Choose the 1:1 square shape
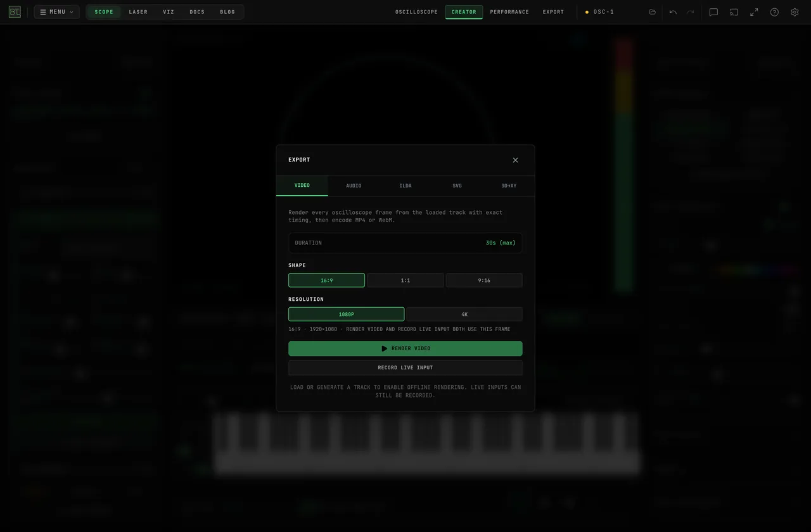This screenshot has width=811, height=532. tap(405, 280)
